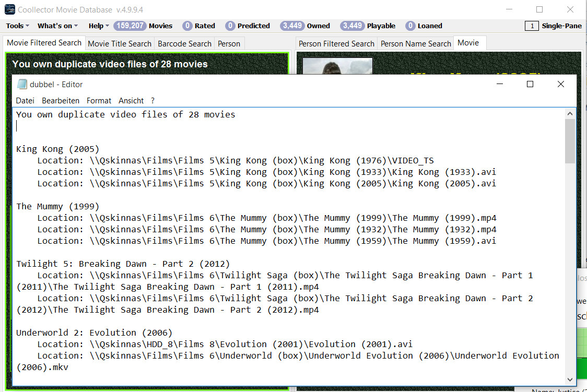Minimize the dubbel Editor window

[x=500, y=84]
